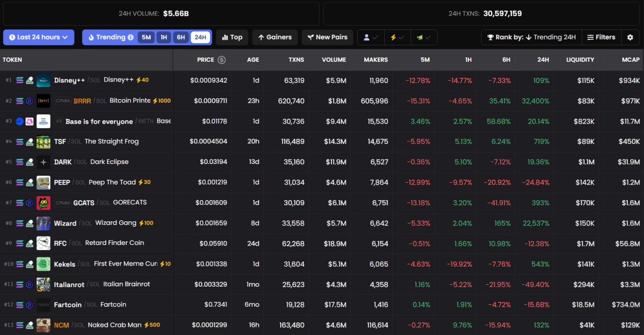Click the pink Uniswap icon in row #3
This screenshot has width=644, height=335.
(30, 121)
